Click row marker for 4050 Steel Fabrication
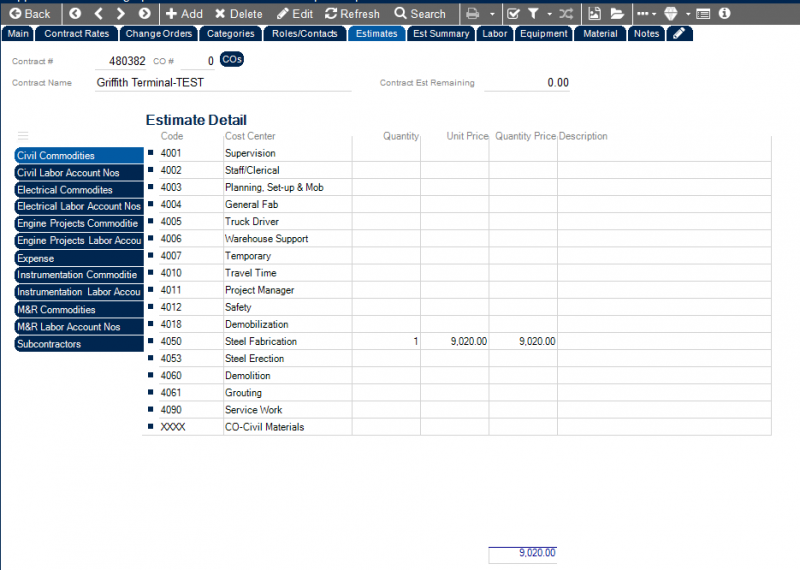The width and height of the screenshot is (800, 570). point(151,340)
